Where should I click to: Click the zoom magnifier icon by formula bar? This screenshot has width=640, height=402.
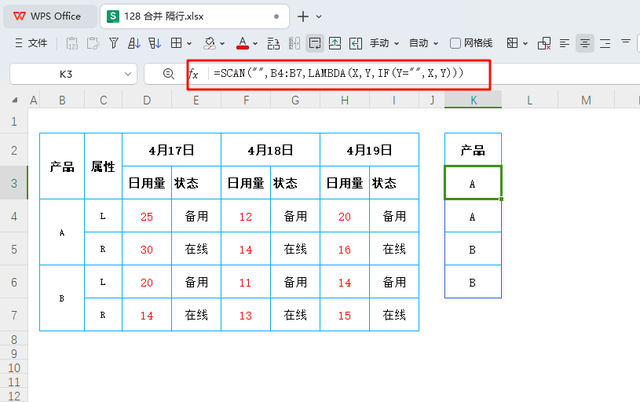click(168, 73)
